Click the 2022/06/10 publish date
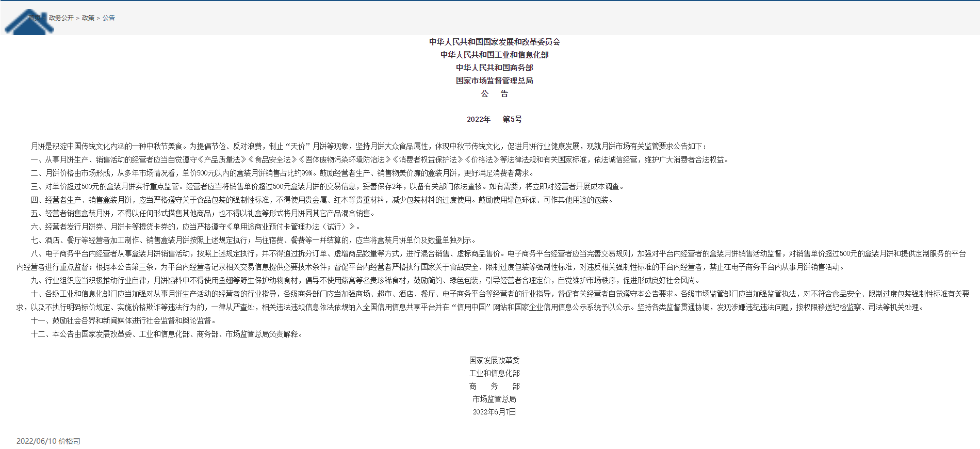This screenshot has width=980, height=449. click(36, 441)
